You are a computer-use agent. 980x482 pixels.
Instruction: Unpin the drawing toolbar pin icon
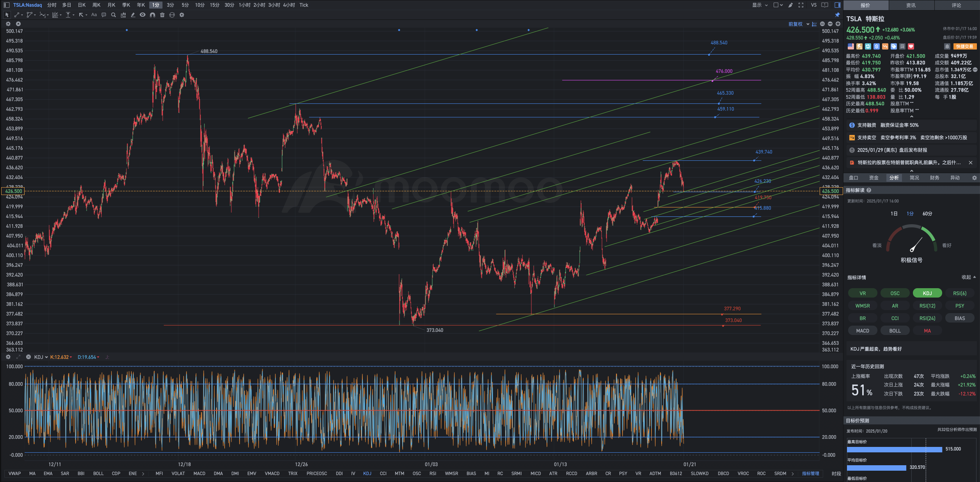[837, 15]
